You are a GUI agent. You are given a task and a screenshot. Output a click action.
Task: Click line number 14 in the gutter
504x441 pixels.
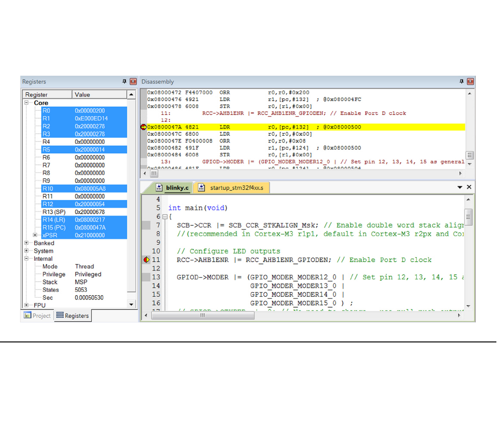(156, 286)
